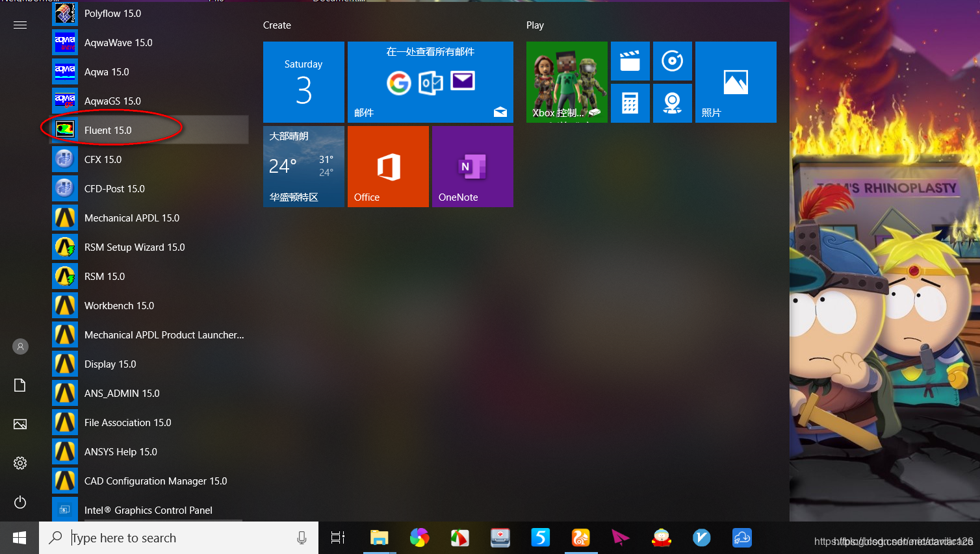Open ANSYS Help 15.0
This screenshot has height=554, width=980.
click(149, 451)
